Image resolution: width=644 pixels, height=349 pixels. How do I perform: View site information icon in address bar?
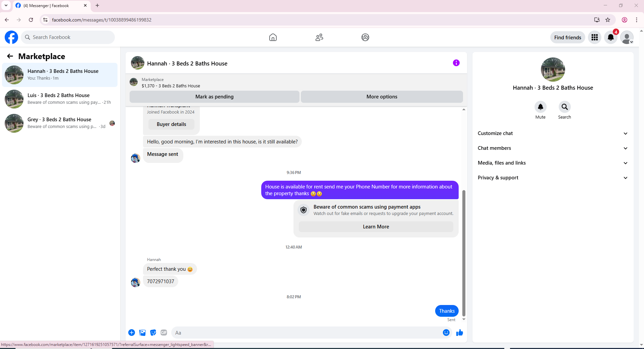45,20
